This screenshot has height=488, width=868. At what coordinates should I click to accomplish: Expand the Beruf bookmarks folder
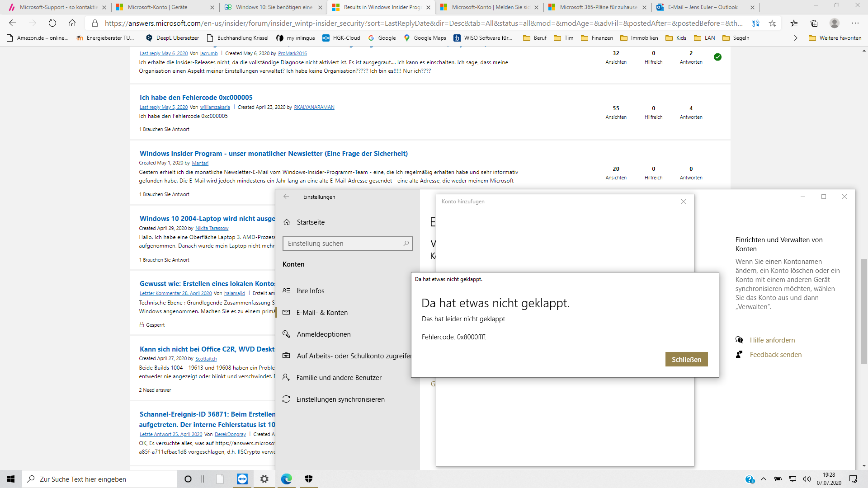coord(535,38)
